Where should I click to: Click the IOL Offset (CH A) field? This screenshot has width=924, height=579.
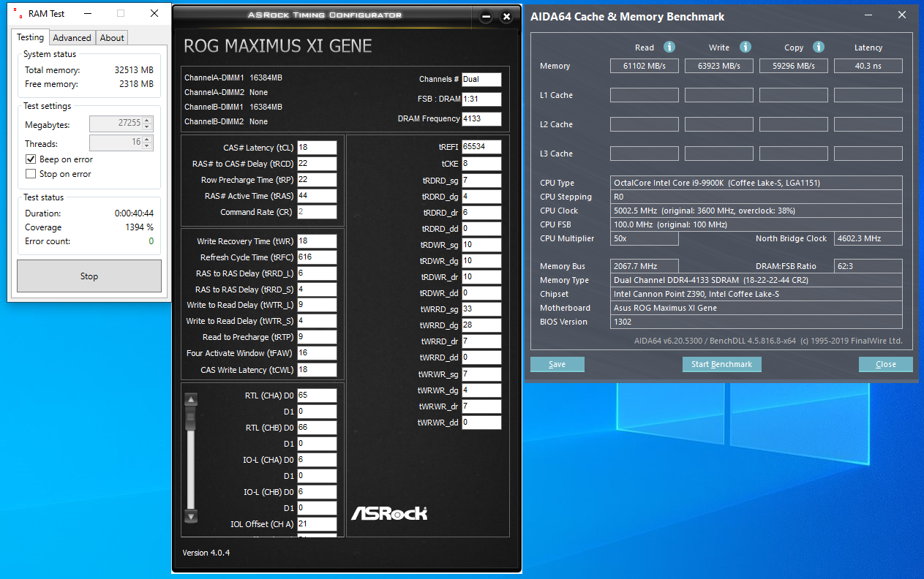tap(317, 524)
